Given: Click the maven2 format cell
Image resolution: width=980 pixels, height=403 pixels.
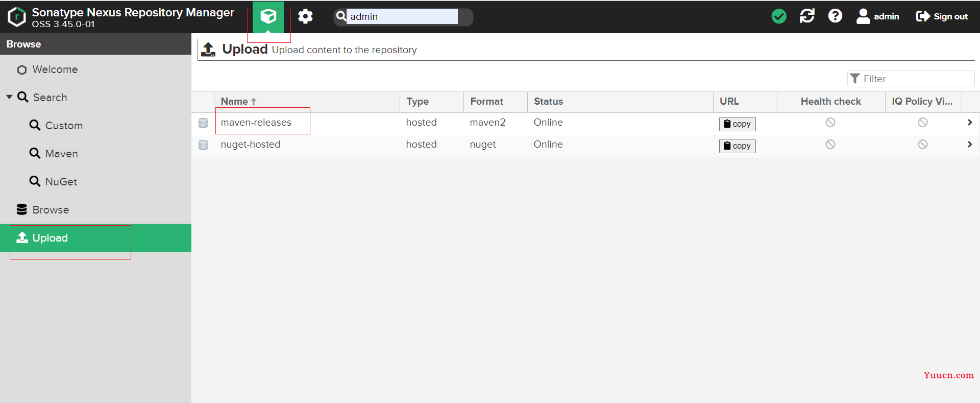Looking at the screenshot, I should coord(487,123).
